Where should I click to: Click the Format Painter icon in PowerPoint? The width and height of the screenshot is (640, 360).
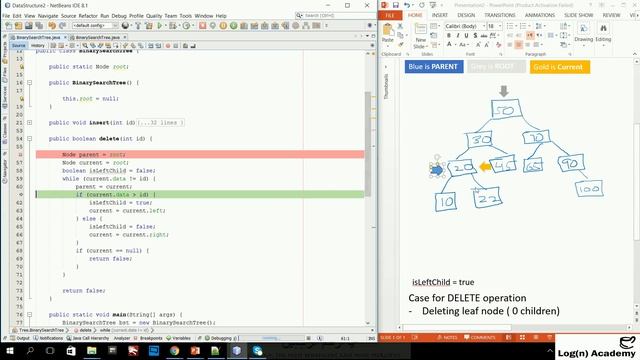(x=400, y=44)
